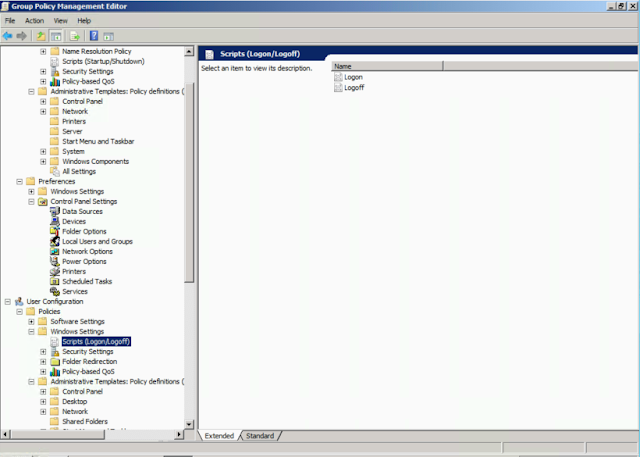Switch to the Standard tab
Viewport: 640px width, 457px height.
(260, 436)
